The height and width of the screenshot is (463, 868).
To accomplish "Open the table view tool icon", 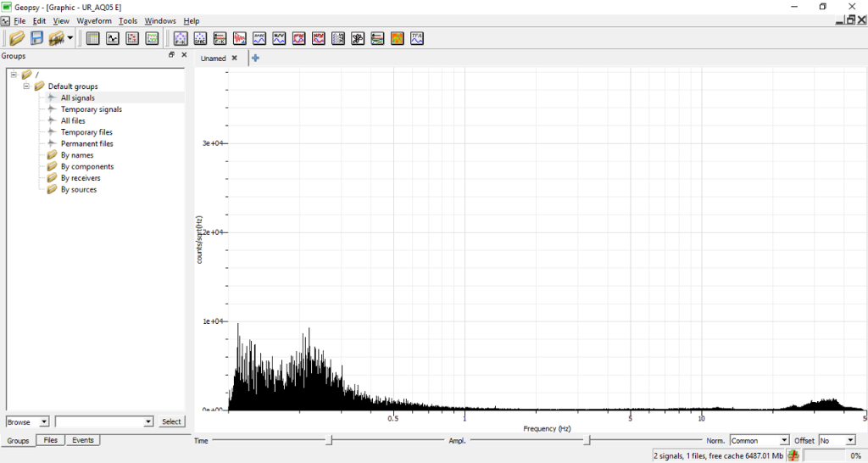I will (x=93, y=38).
